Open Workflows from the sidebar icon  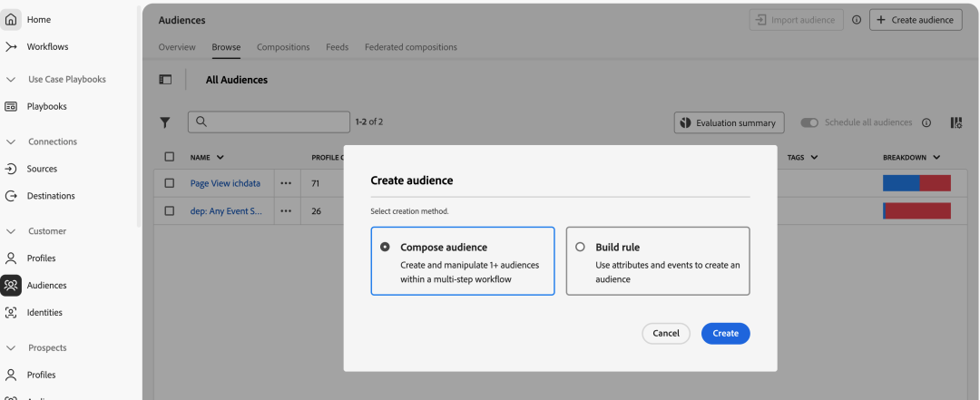point(11,46)
